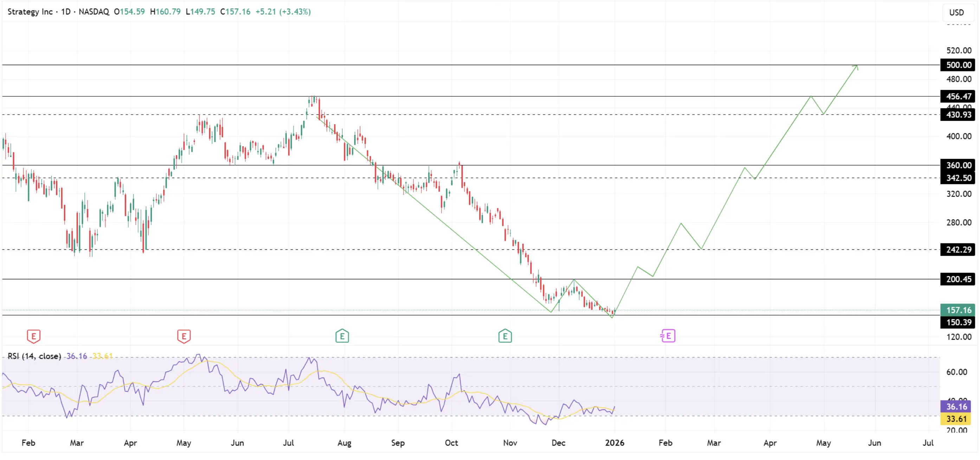Click the RSI (14, close) indicator label
This screenshot has width=980, height=460.
click(x=34, y=356)
